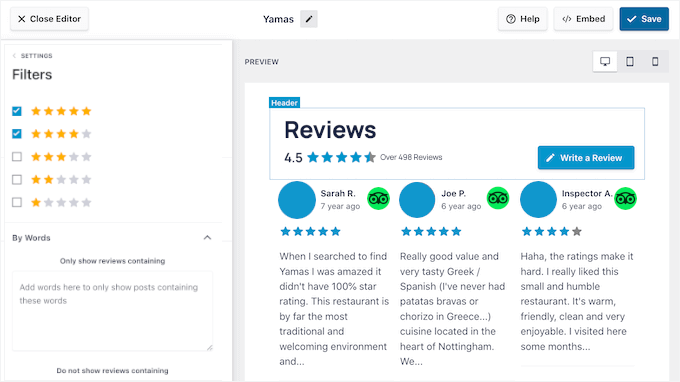Click the TripAdvisor icon on Inspector A. review

point(625,199)
